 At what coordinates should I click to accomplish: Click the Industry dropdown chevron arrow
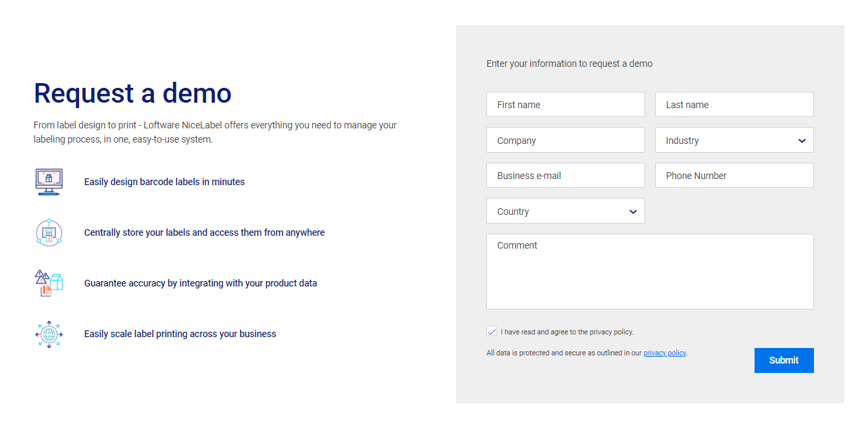pyautogui.click(x=802, y=141)
